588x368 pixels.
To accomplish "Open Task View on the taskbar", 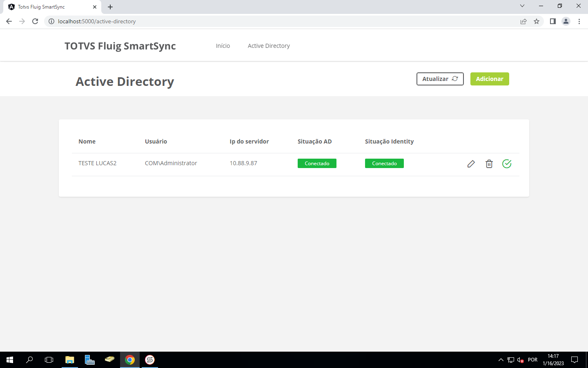I will point(49,360).
